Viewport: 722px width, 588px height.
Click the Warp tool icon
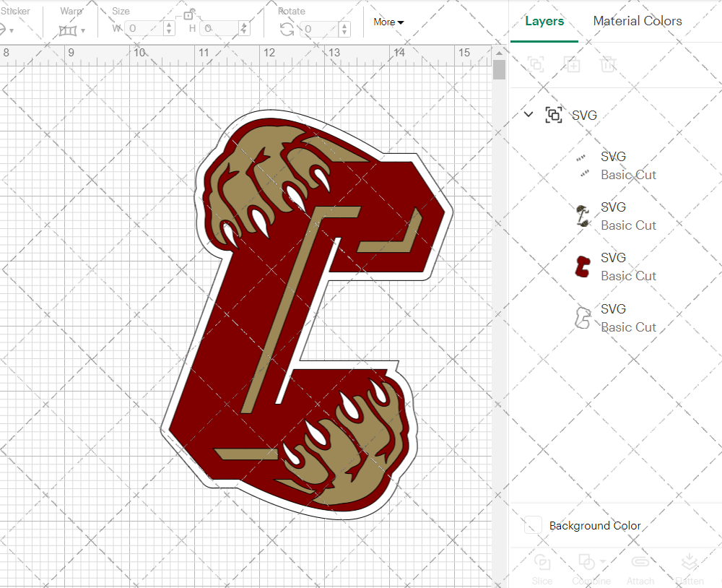(68, 31)
